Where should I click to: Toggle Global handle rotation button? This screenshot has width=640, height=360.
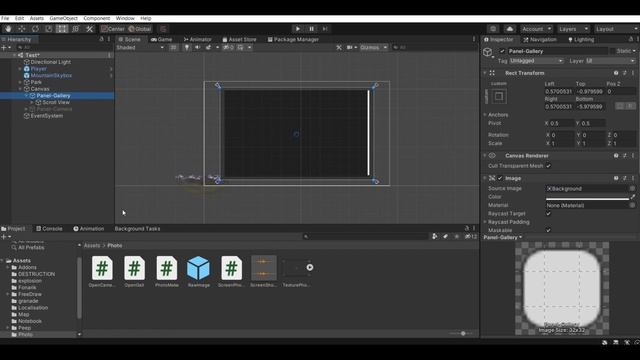[140, 29]
